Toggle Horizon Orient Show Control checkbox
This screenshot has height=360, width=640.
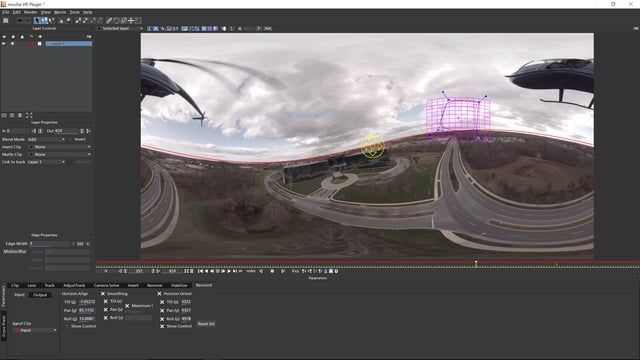[x=162, y=326]
